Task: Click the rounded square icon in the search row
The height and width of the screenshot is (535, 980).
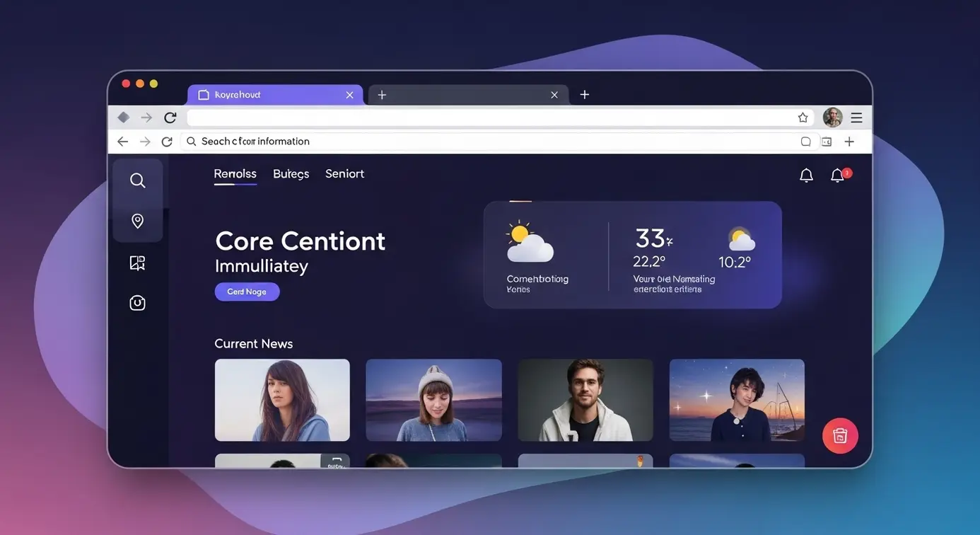Action: pyautogui.click(x=805, y=142)
